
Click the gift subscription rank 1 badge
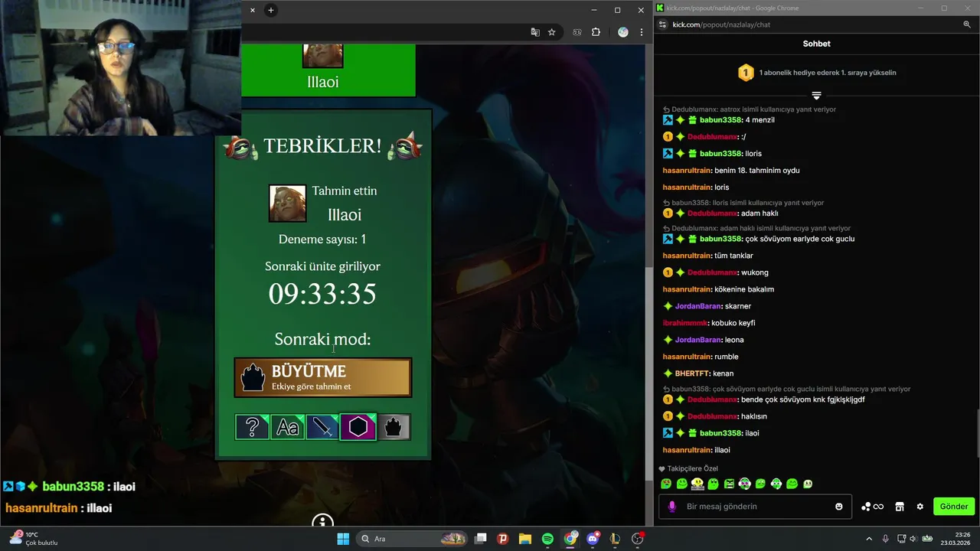(746, 73)
